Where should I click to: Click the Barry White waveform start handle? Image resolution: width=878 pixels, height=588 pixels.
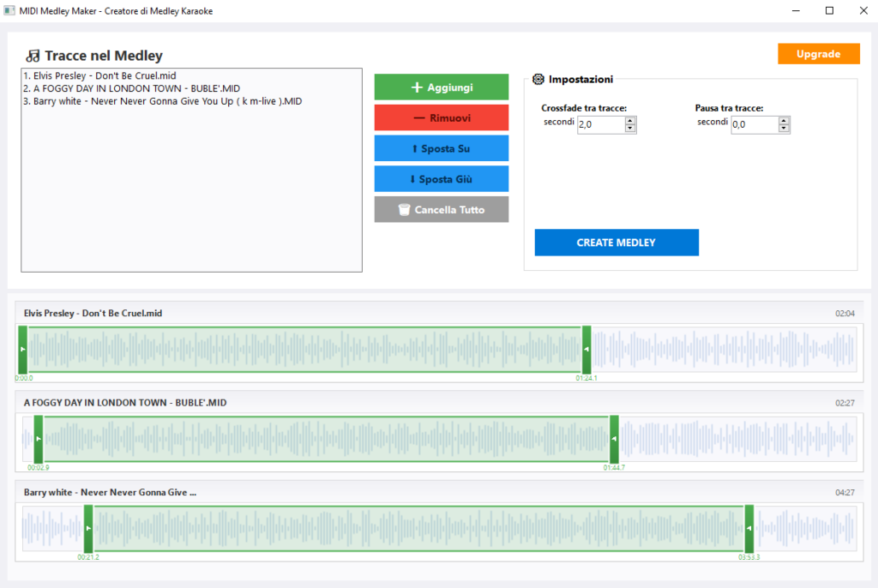click(x=88, y=529)
